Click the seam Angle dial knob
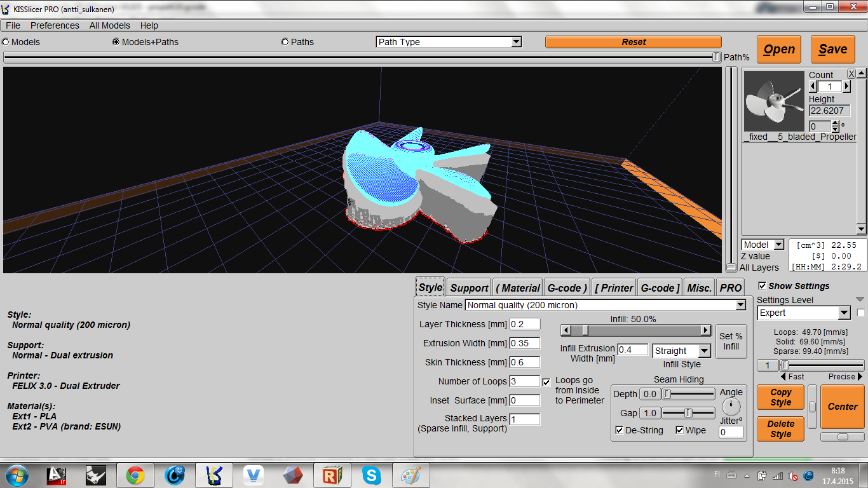 [731, 406]
